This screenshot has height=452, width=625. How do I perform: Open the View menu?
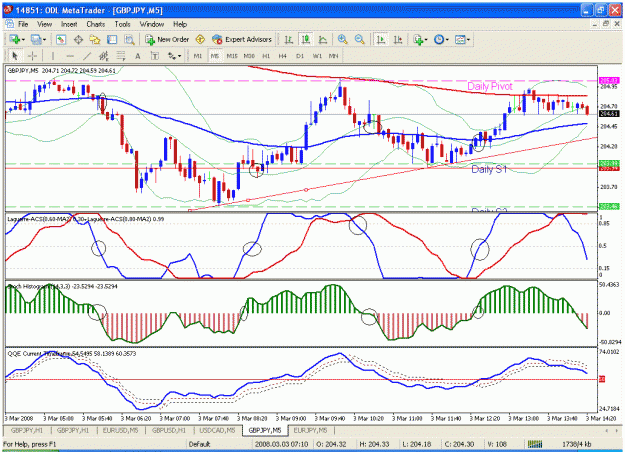point(45,24)
